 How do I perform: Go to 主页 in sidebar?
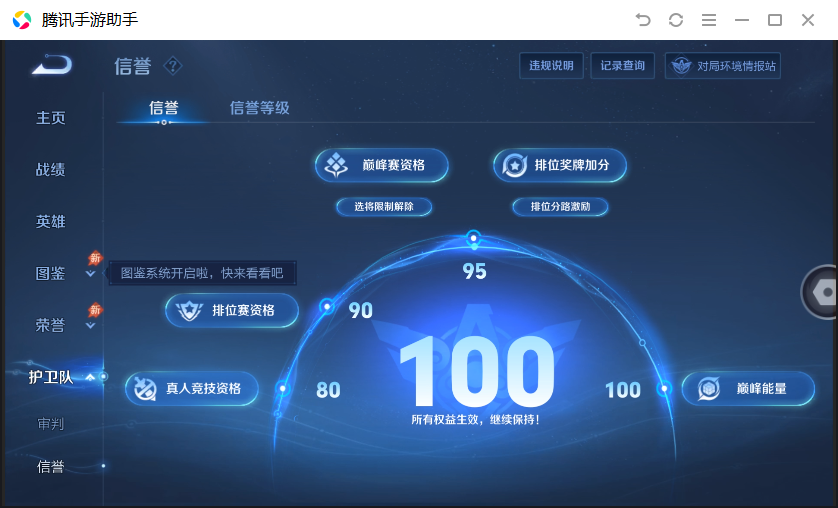click(x=50, y=118)
